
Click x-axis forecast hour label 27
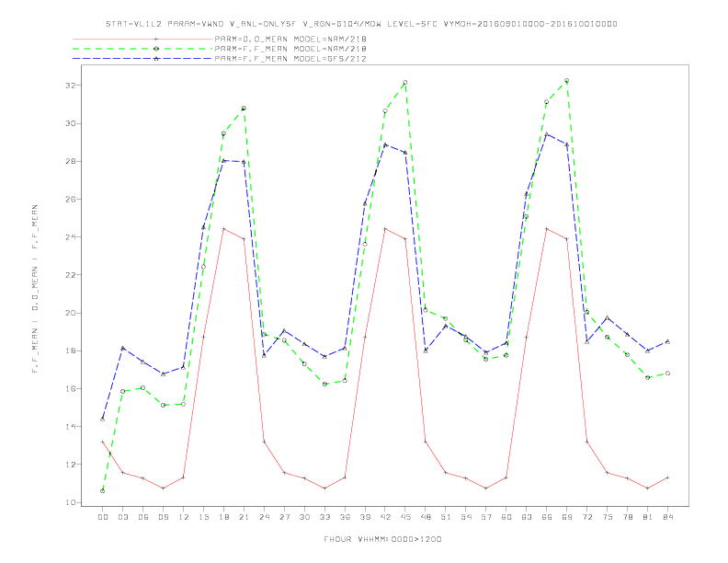(284, 517)
